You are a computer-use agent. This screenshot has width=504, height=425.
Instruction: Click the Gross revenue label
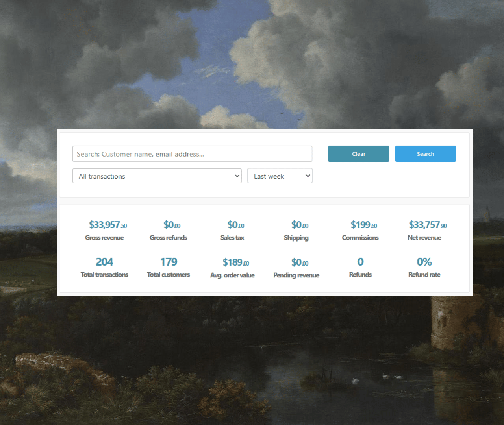104,238
